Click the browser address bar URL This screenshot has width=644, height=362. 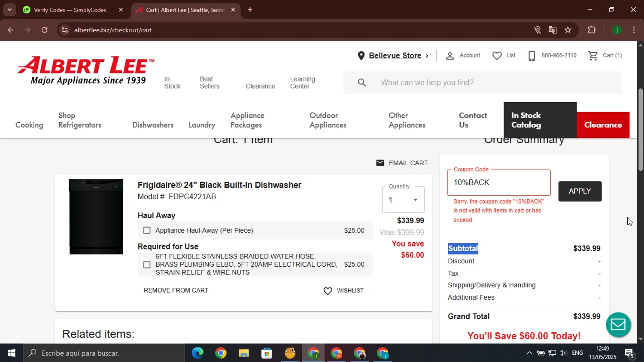tap(113, 30)
